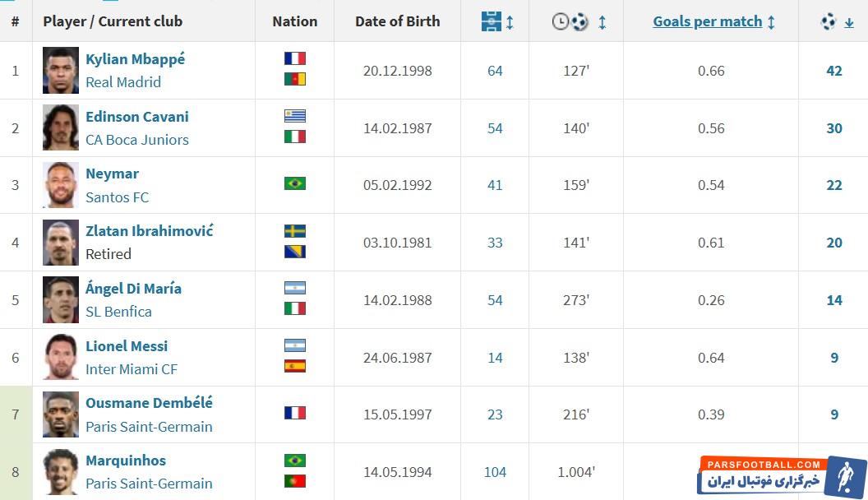Go to the Real Madrid club page
Screen dimensions: 868x500
tap(123, 82)
